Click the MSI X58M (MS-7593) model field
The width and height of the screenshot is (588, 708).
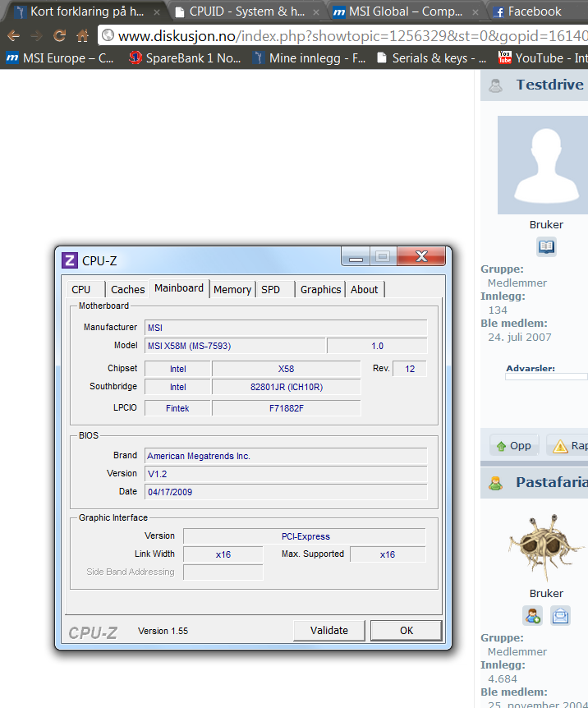point(235,346)
